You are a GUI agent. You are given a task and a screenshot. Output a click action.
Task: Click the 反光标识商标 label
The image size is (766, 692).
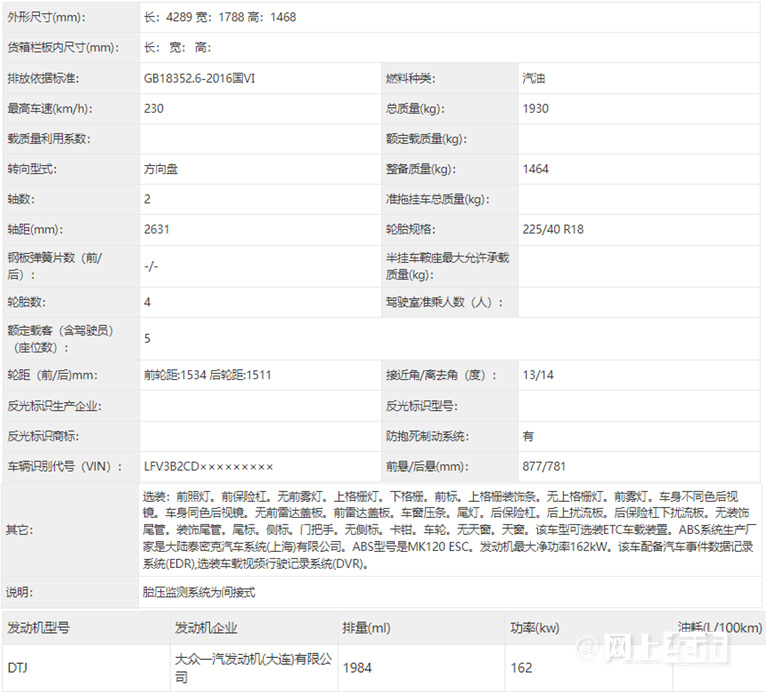(x=43, y=436)
